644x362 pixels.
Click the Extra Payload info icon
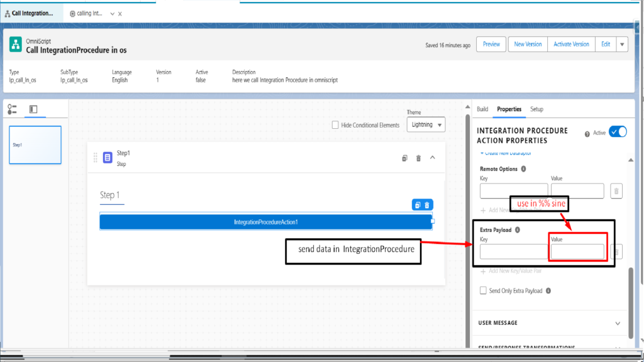[x=518, y=230]
